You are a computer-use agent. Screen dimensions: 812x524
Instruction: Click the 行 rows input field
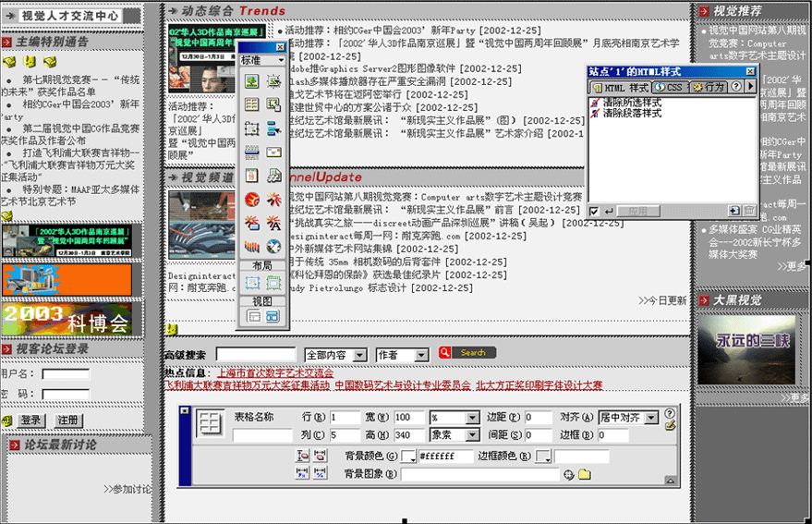click(345, 418)
